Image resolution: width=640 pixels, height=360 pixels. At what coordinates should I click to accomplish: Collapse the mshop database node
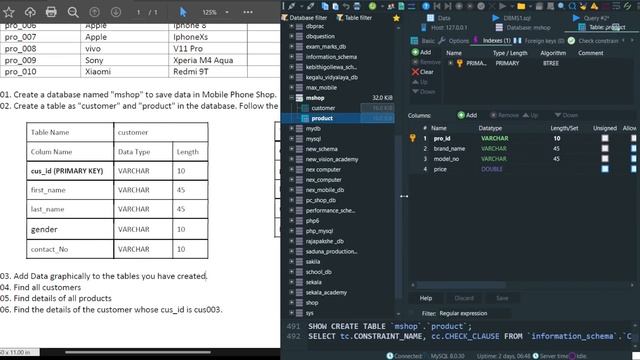(x=291, y=98)
